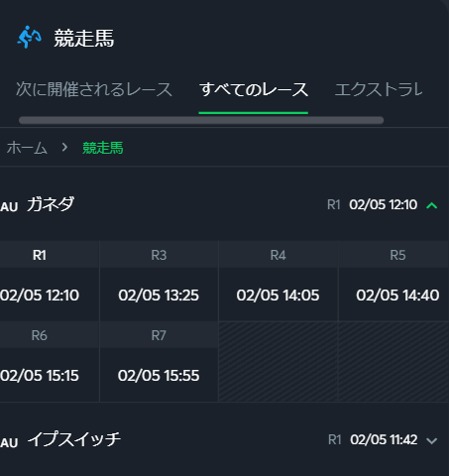
Task: Click the horizontal tab scrollbar
Action: click(201, 120)
